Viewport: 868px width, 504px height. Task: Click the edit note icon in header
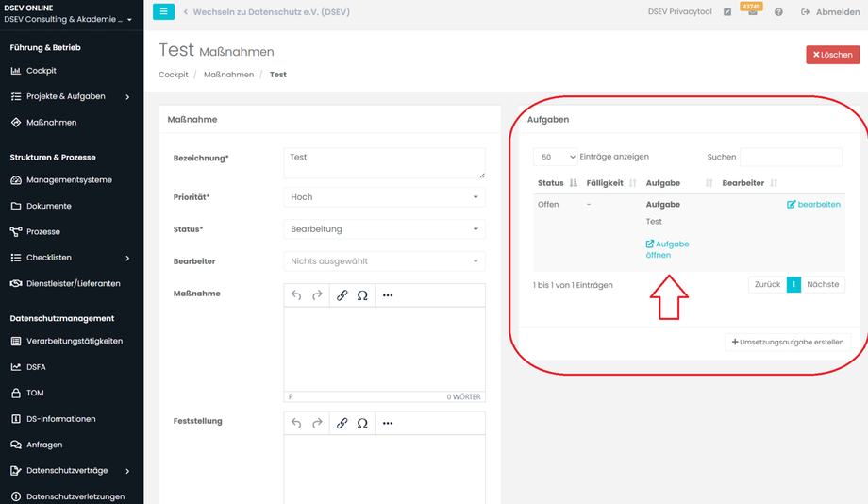(x=727, y=12)
